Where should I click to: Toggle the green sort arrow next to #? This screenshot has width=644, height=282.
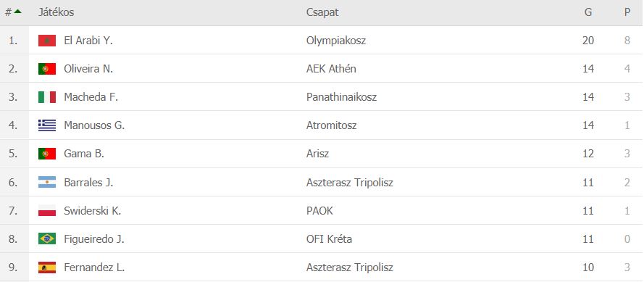point(17,12)
